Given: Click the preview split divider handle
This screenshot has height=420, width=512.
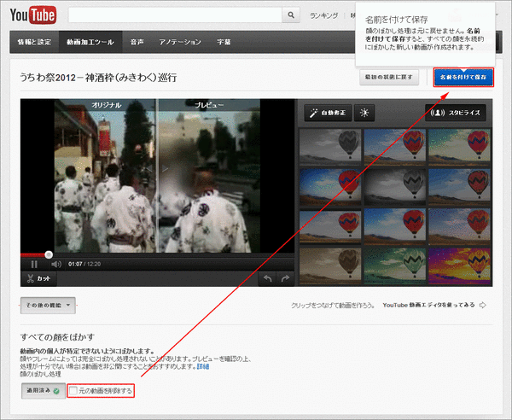Looking at the screenshot, I should click(157, 168).
